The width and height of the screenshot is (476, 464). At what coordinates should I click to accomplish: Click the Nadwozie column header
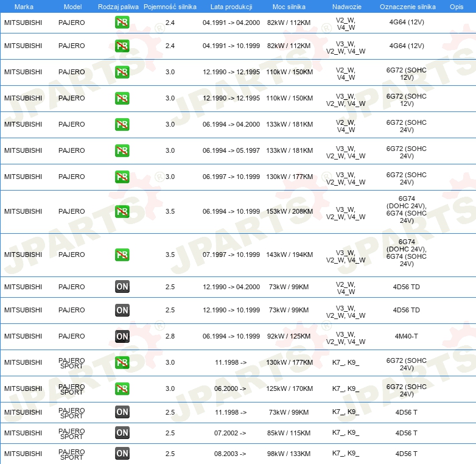click(347, 7)
